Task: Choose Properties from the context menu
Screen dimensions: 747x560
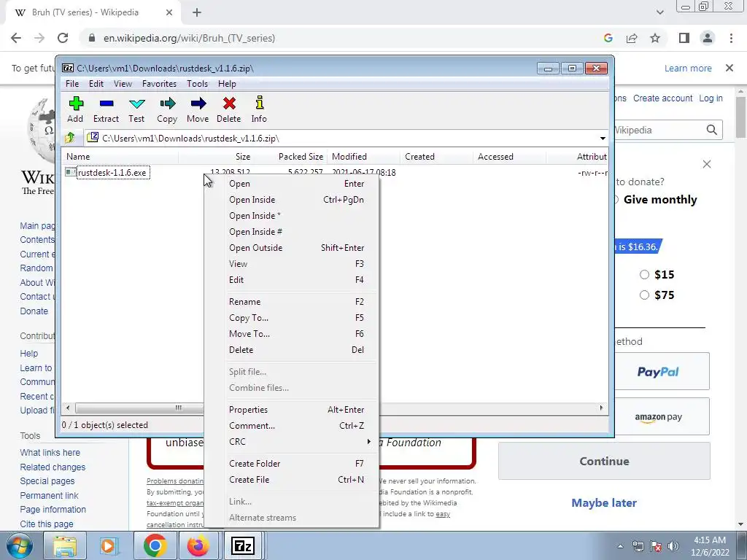Action: (292, 410)
